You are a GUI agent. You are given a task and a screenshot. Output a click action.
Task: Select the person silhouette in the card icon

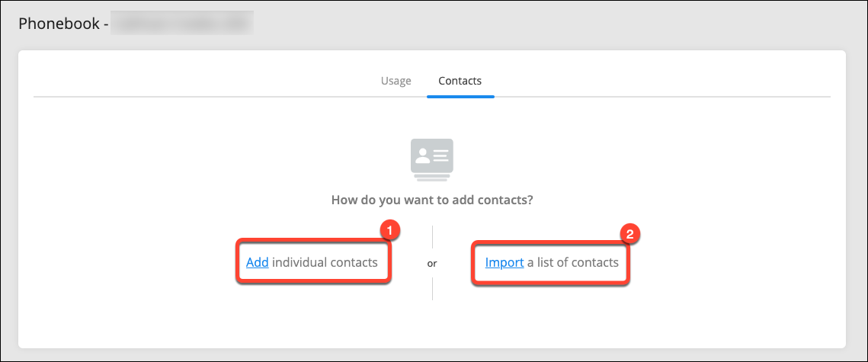coord(423,155)
